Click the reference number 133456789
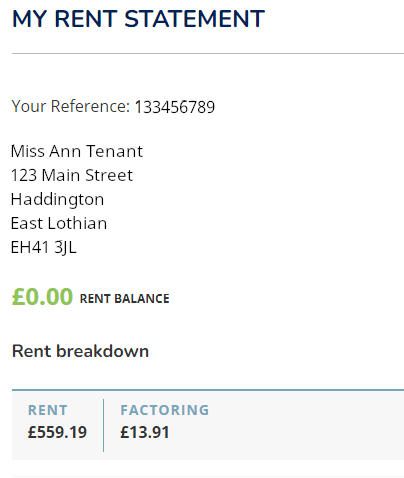Image resolution: width=404 pixels, height=478 pixels. pos(175,107)
